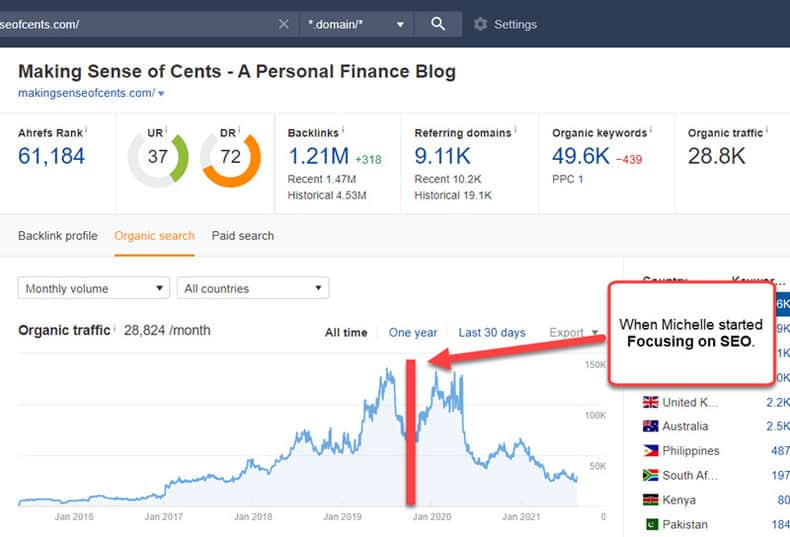The width and height of the screenshot is (790, 537).
Task: Click Ahrefs Rank value 61,184
Action: point(51,156)
